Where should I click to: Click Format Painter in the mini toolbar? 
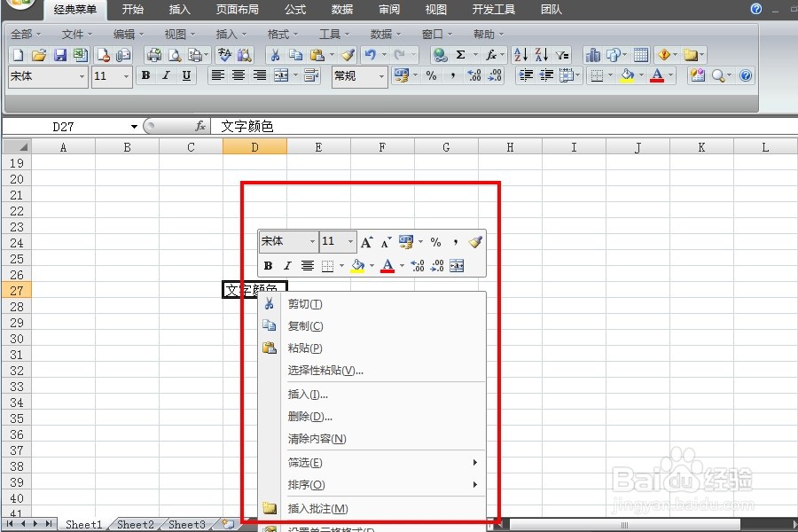point(475,242)
